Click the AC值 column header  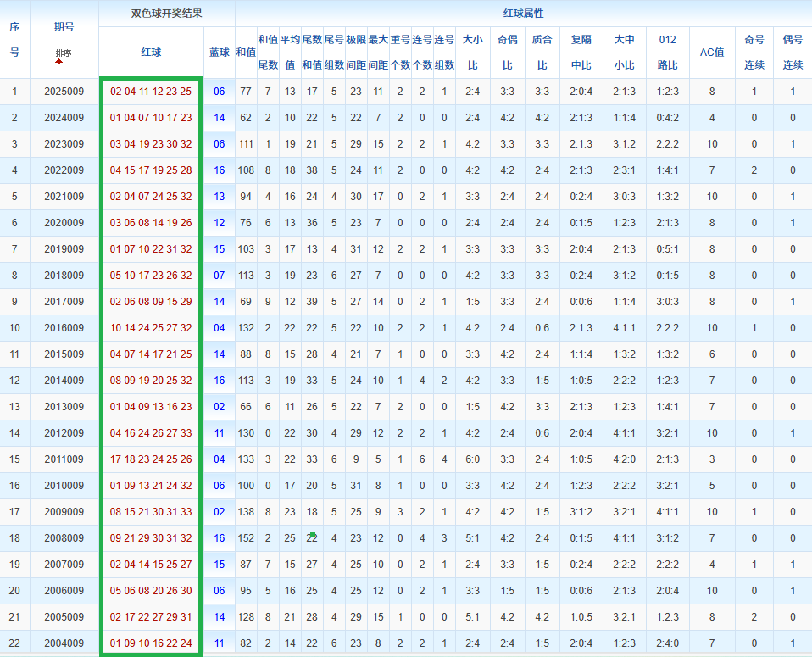(711, 52)
